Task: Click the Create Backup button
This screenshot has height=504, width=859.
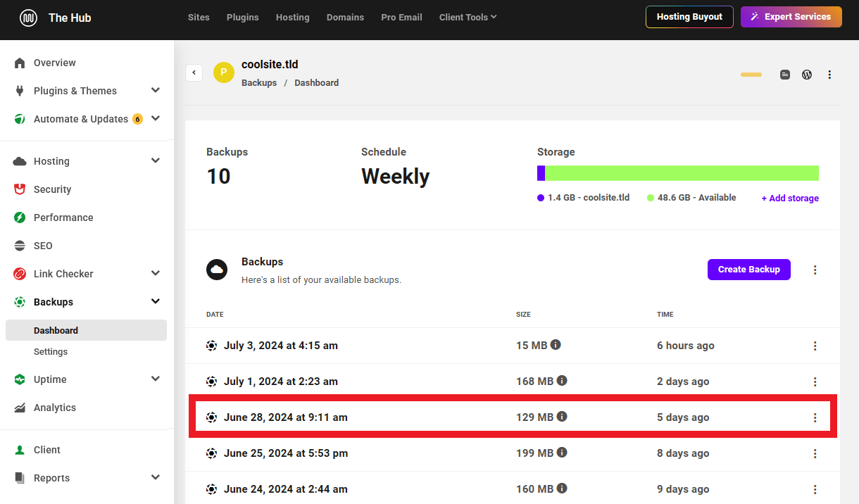Action: point(748,270)
